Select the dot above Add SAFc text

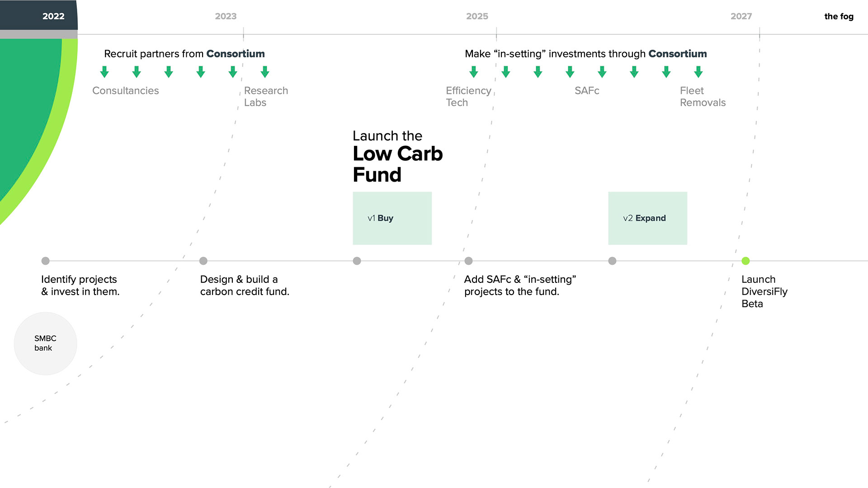pos(468,261)
